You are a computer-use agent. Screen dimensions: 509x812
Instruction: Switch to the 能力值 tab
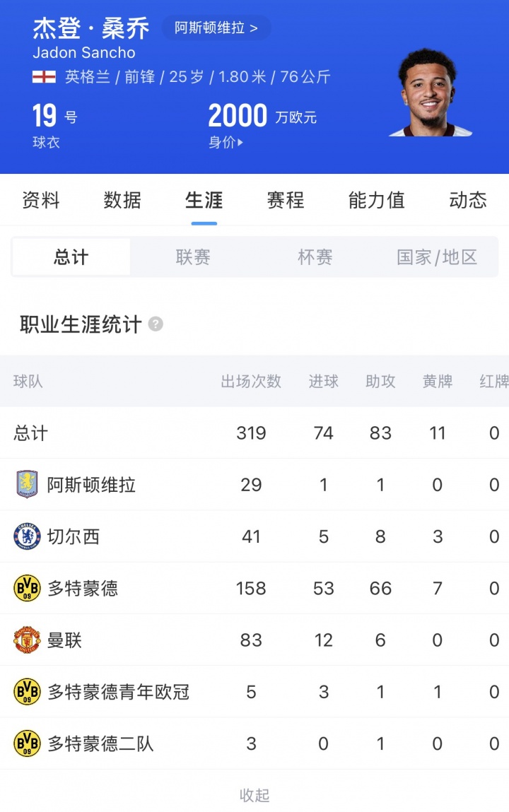(376, 201)
